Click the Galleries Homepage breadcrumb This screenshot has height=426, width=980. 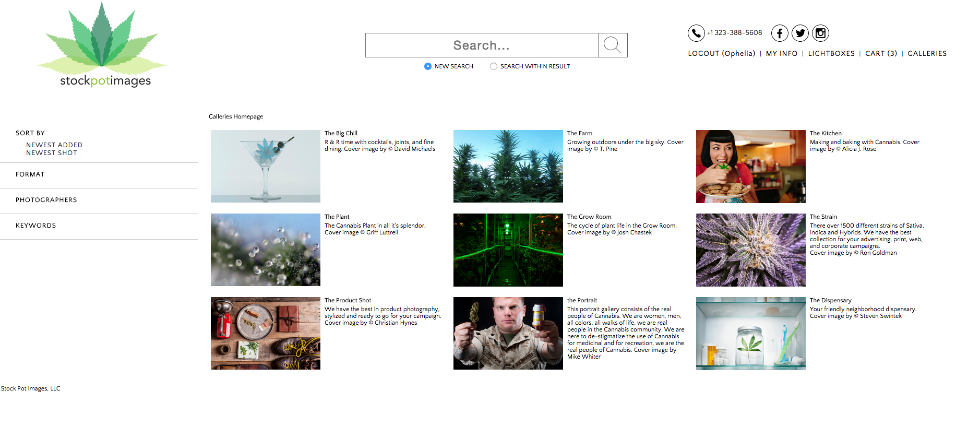pyautogui.click(x=236, y=116)
